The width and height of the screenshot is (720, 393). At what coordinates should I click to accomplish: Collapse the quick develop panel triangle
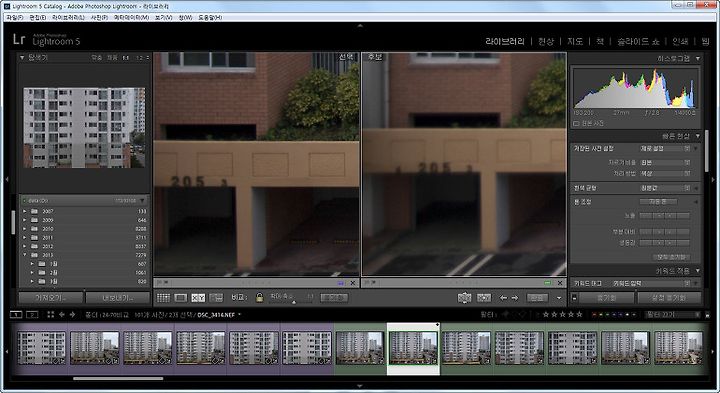(698, 136)
